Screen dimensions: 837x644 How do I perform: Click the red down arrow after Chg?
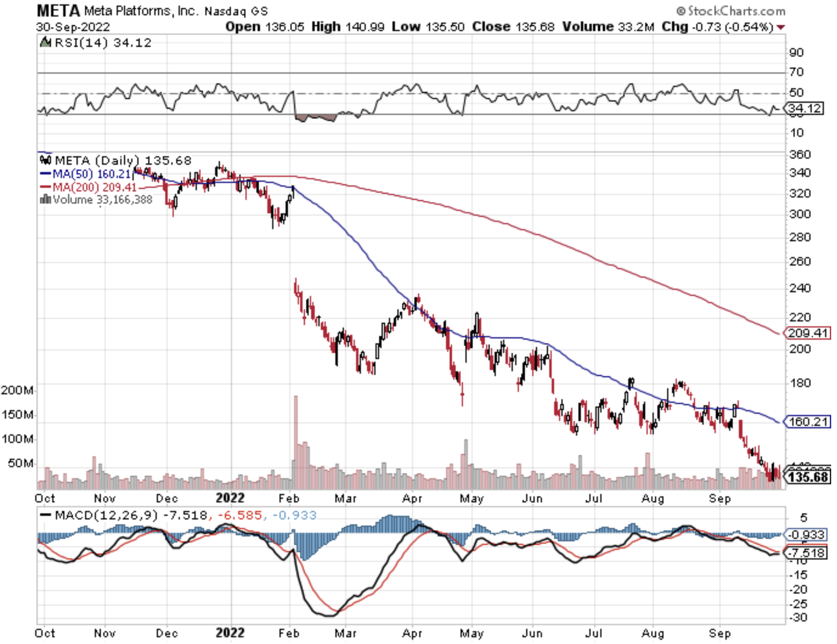coord(780,27)
